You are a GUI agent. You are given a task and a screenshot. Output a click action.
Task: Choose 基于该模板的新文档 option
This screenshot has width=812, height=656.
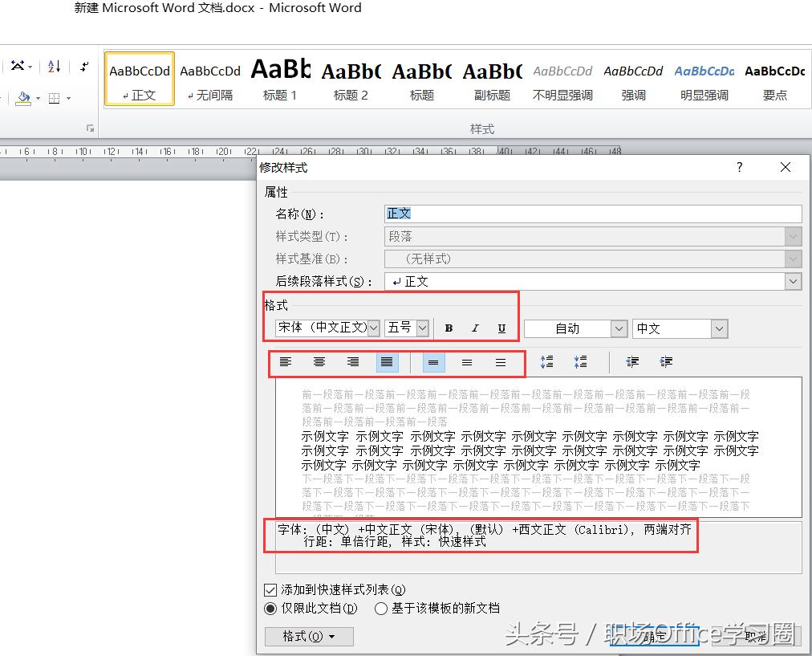click(x=380, y=608)
